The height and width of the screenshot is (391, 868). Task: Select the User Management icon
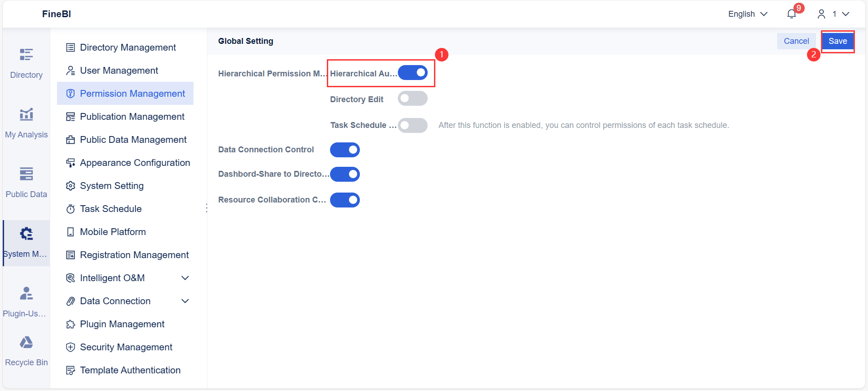click(71, 71)
